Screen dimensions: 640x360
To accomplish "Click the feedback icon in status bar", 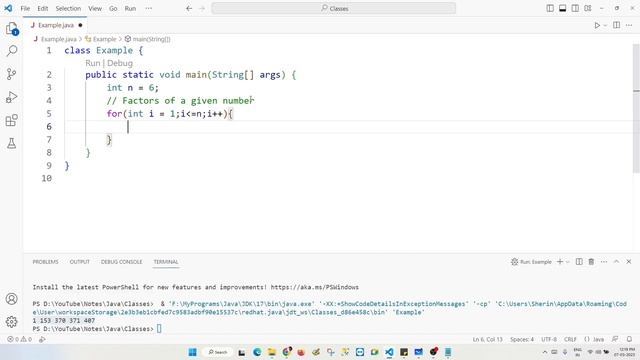I will [x=615, y=339].
